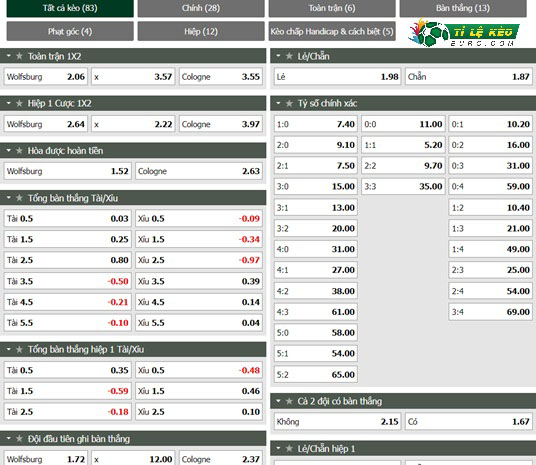This screenshot has width=536, height=465.
Task: Star the Tỷ số chính xác section
Action: (x=289, y=103)
